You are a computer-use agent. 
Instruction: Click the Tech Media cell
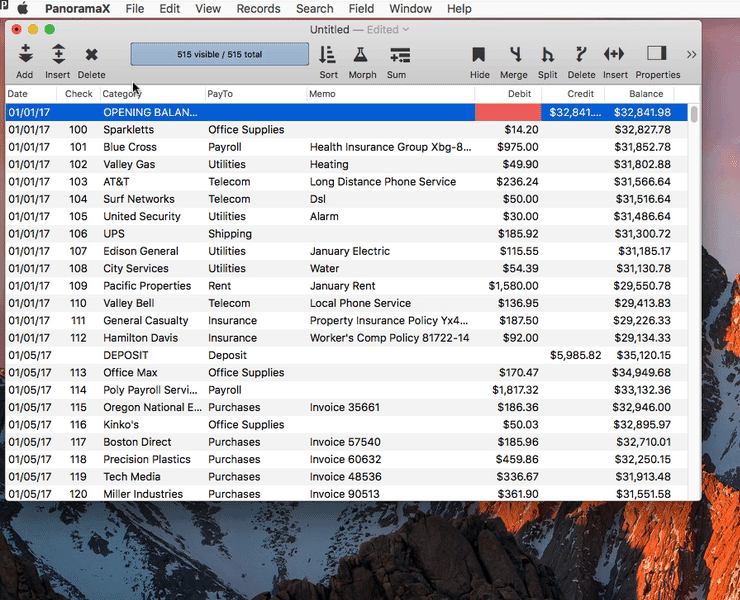(153, 477)
